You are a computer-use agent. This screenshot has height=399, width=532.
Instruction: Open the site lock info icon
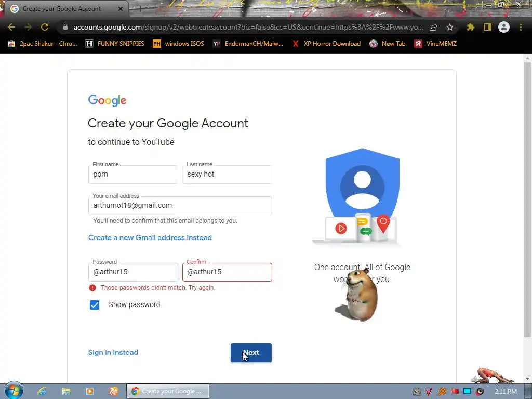(65, 27)
